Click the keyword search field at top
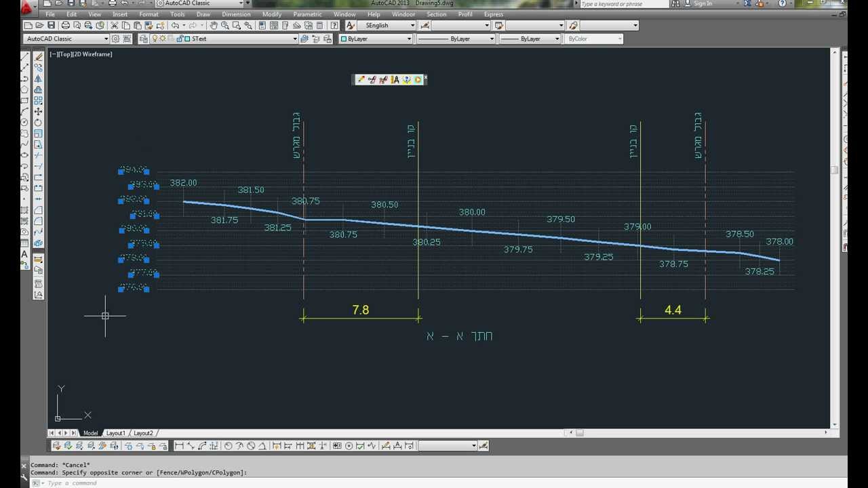The height and width of the screenshot is (488, 868). pos(623,3)
